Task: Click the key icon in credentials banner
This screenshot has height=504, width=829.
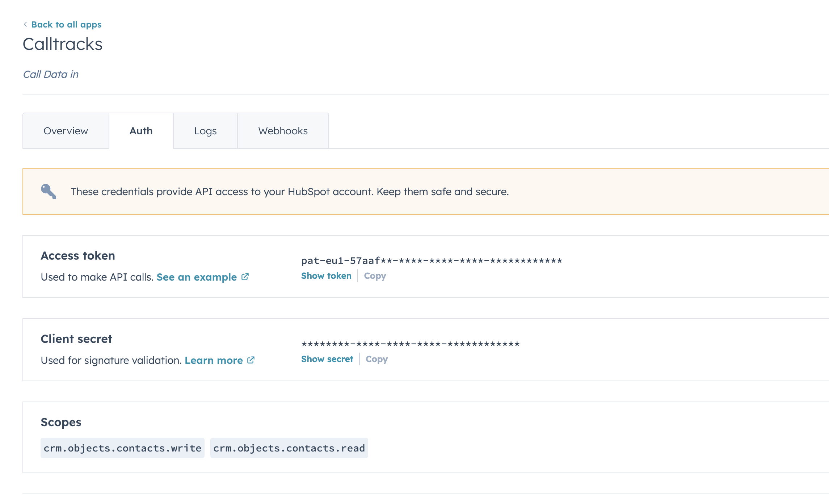Action: point(49,192)
